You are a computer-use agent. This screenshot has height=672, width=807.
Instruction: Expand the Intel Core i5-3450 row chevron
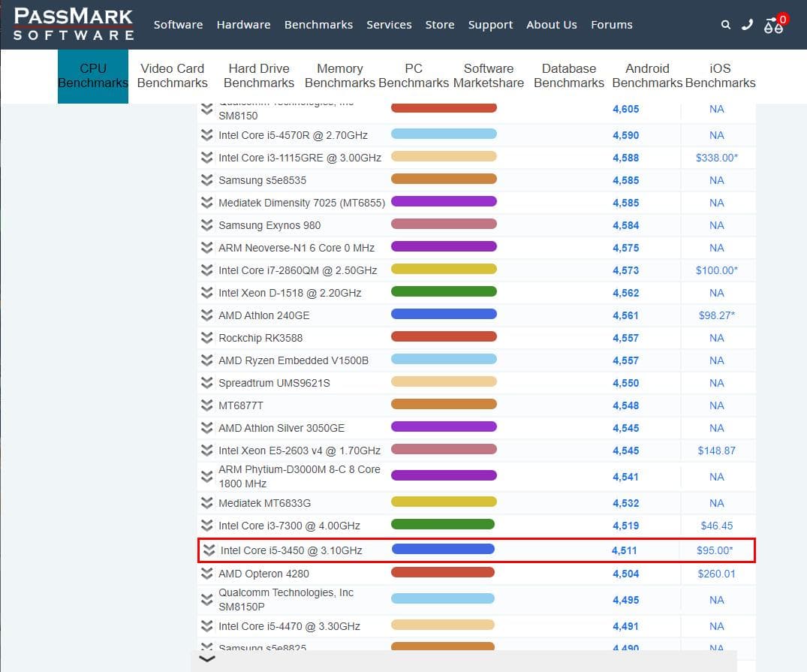209,550
